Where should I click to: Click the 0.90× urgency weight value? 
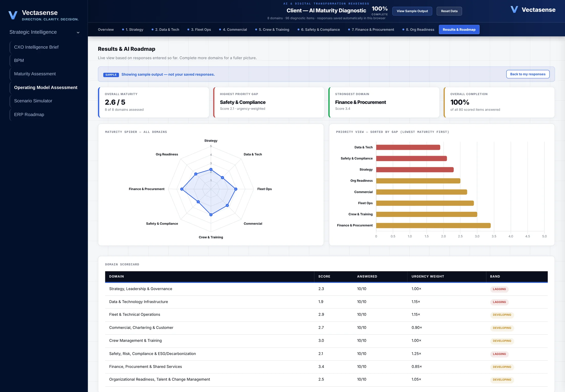tap(417, 328)
